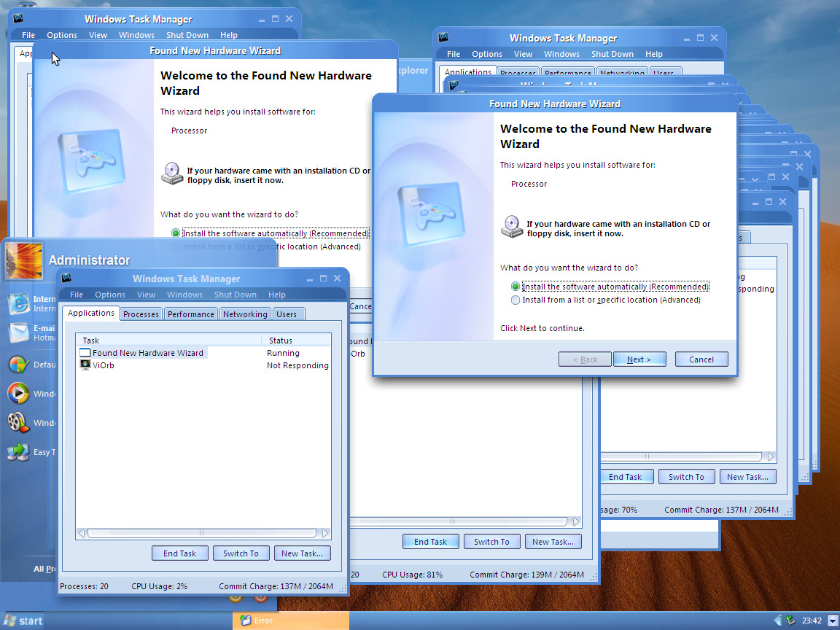
Task: Switch to Networking tab in Task Manager showing CPU 2%
Action: coord(245,314)
